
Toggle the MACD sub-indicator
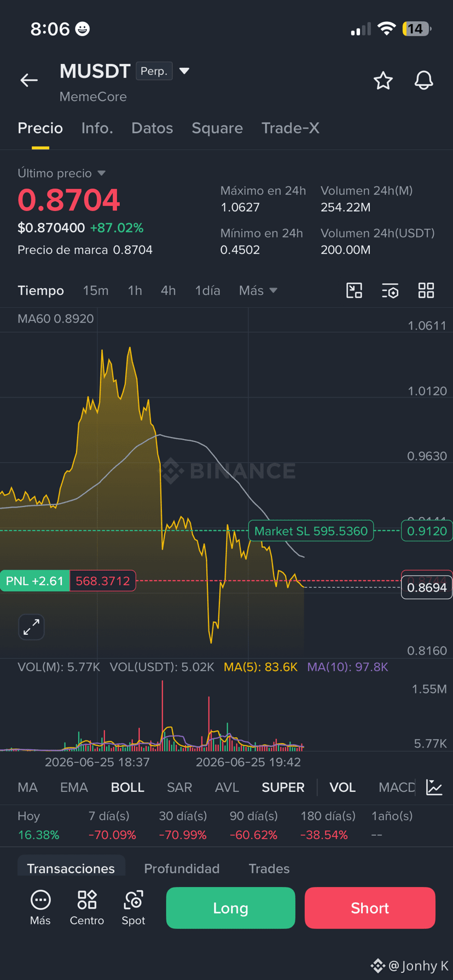[x=397, y=787]
